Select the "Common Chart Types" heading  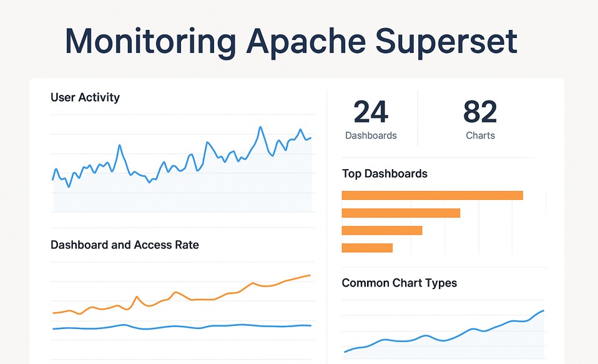[x=399, y=283]
